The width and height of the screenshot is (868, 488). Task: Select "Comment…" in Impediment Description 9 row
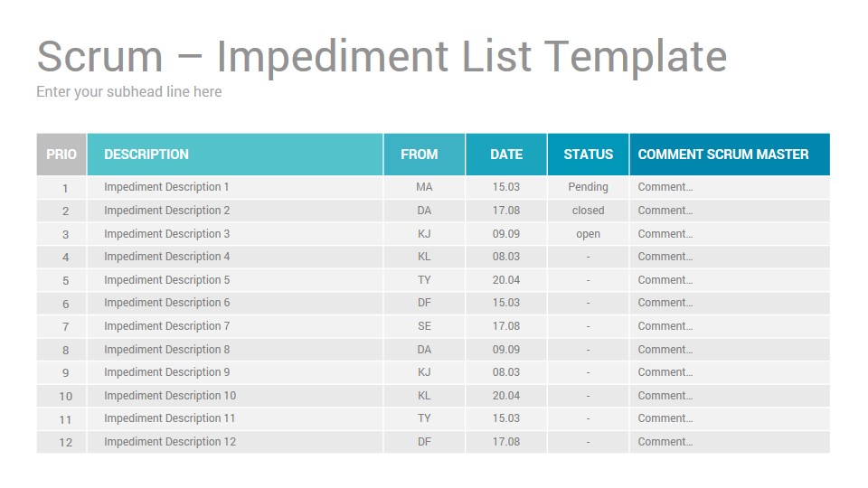[x=665, y=372]
